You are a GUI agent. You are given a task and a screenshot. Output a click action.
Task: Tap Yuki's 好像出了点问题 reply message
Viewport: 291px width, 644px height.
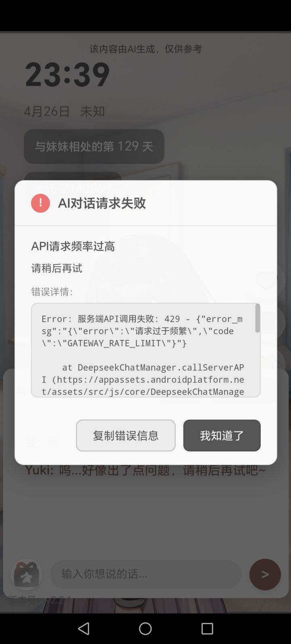[x=145, y=470]
